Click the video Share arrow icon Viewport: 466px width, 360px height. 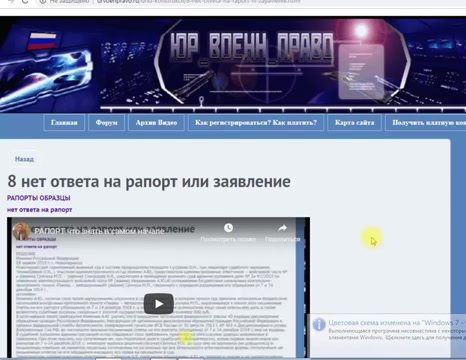pyautogui.click(x=282, y=228)
